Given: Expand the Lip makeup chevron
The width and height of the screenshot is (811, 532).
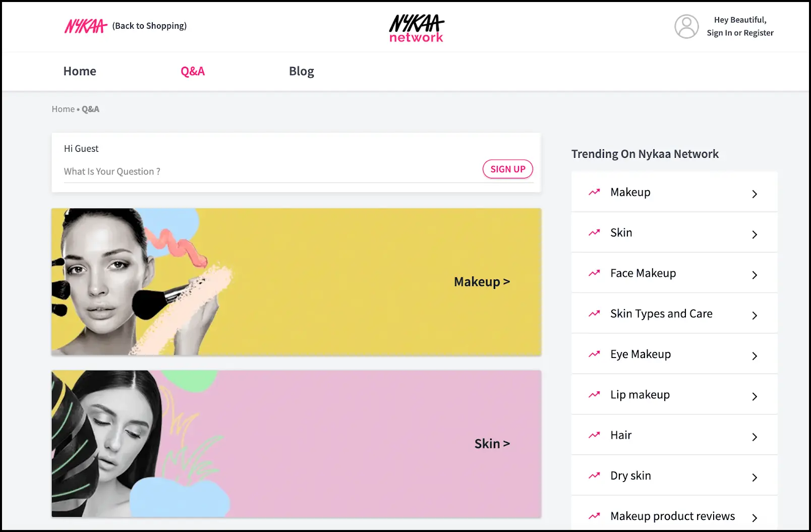Looking at the screenshot, I should pyautogui.click(x=755, y=396).
